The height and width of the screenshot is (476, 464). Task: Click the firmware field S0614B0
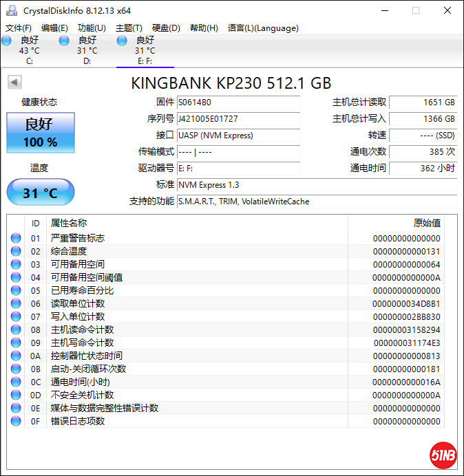(238, 102)
